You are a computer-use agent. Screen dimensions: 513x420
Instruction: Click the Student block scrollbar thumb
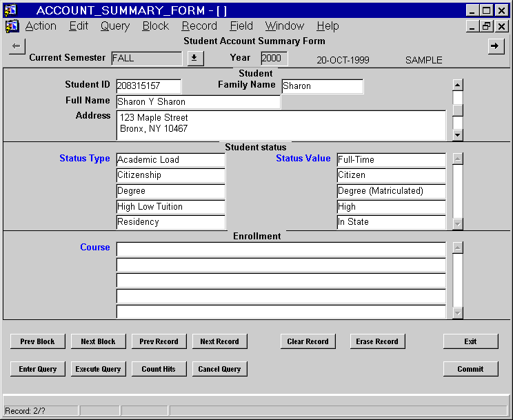click(458, 110)
